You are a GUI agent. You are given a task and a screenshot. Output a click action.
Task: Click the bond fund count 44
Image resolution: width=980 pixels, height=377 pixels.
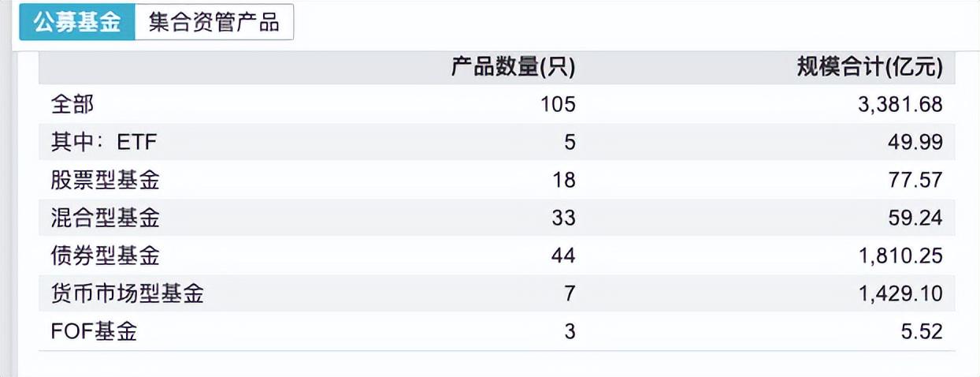coord(564,256)
